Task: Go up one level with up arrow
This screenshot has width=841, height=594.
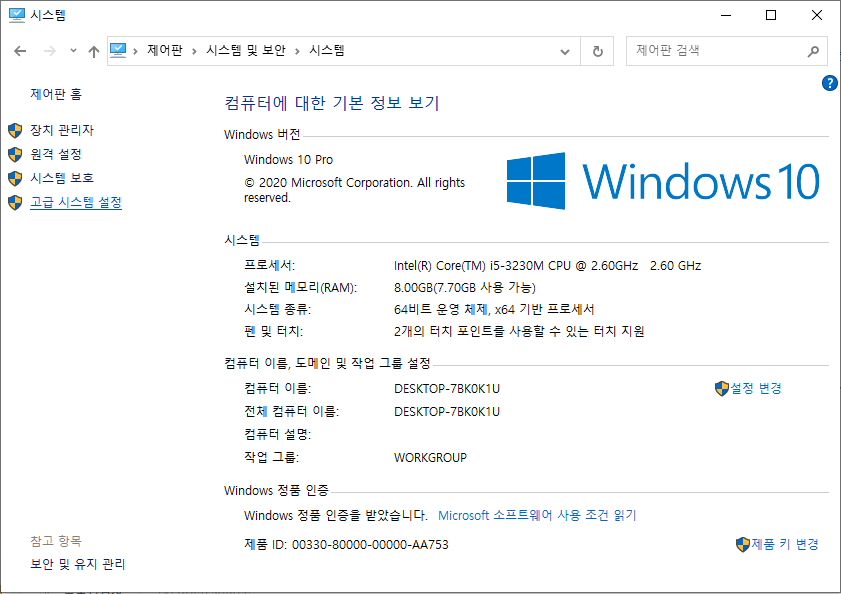Action: pos(94,51)
